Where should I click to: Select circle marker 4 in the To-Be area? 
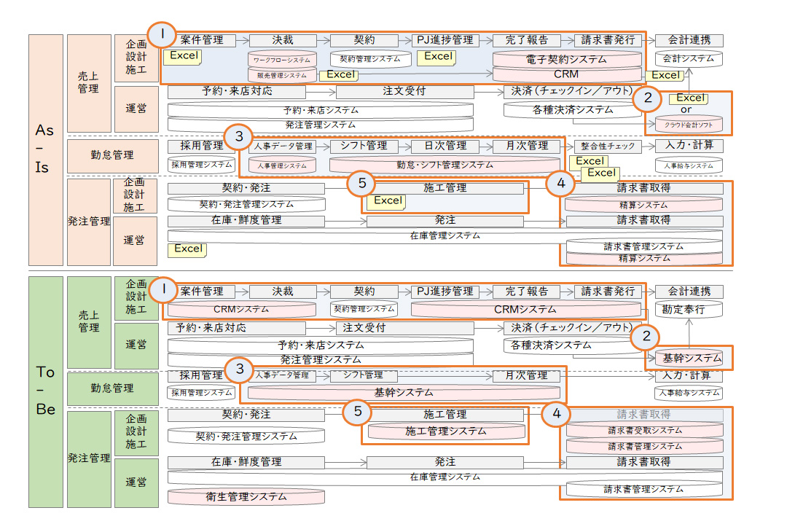(557, 413)
